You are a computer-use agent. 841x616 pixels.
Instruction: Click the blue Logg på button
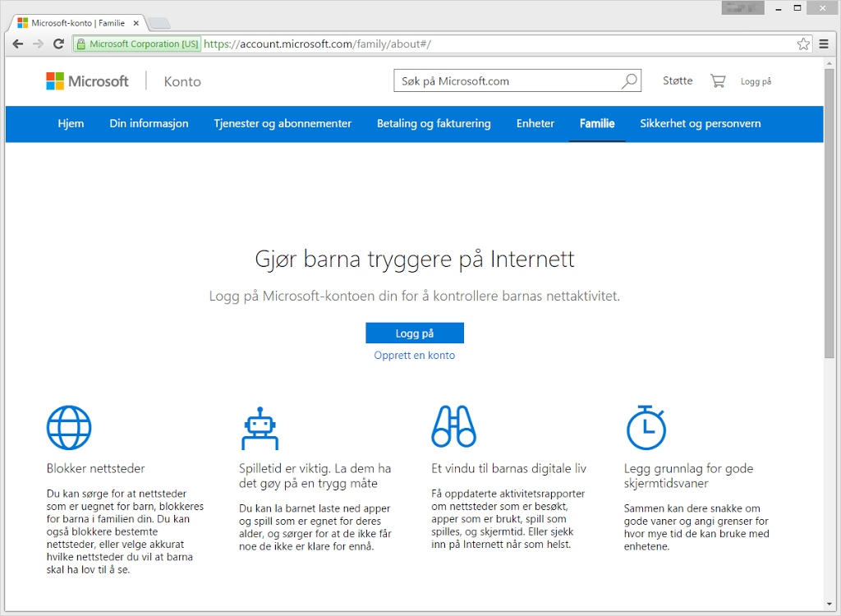(x=415, y=333)
